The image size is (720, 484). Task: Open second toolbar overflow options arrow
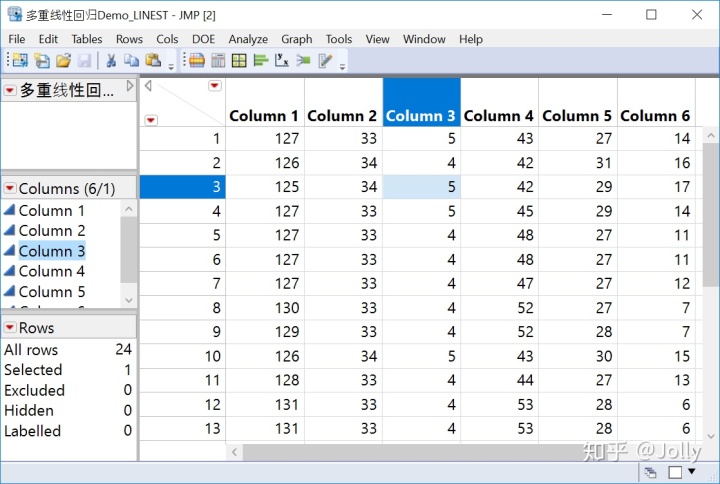342,67
